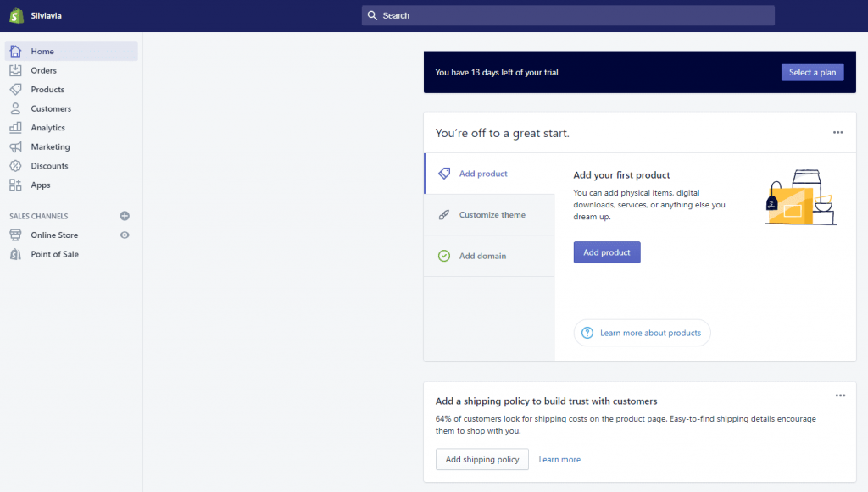
Task: Toggle Online Store visibility eye icon
Action: click(125, 235)
